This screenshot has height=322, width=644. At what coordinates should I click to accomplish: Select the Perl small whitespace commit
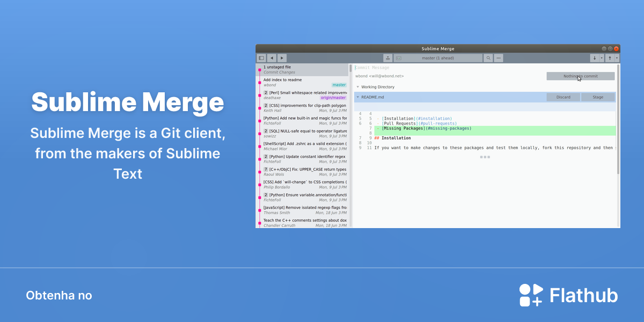303,96
